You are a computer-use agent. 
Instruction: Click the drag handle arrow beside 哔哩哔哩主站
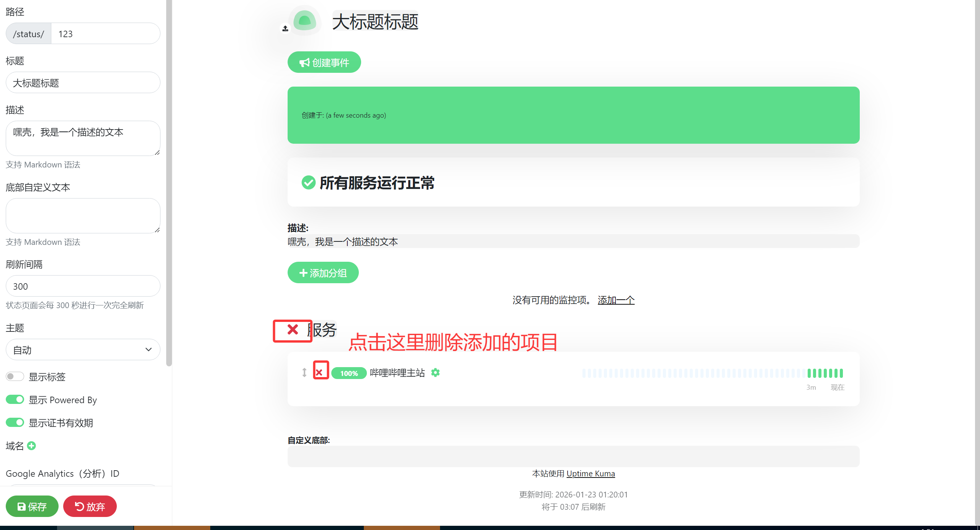coord(304,372)
